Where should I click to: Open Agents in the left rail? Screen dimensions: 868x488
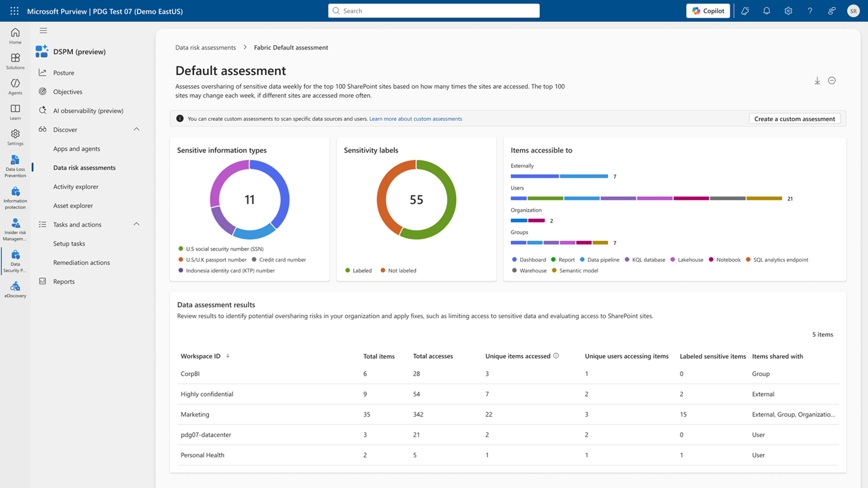(x=15, y=87)
